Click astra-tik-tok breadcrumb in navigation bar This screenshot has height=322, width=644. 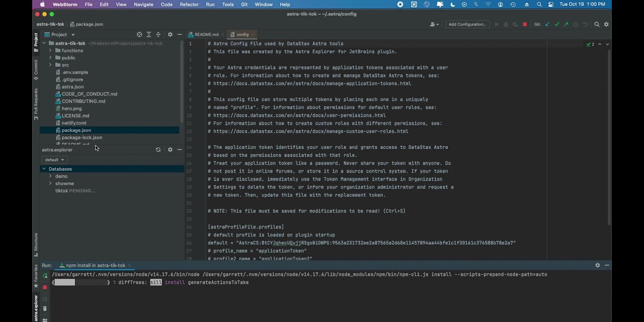50,24
